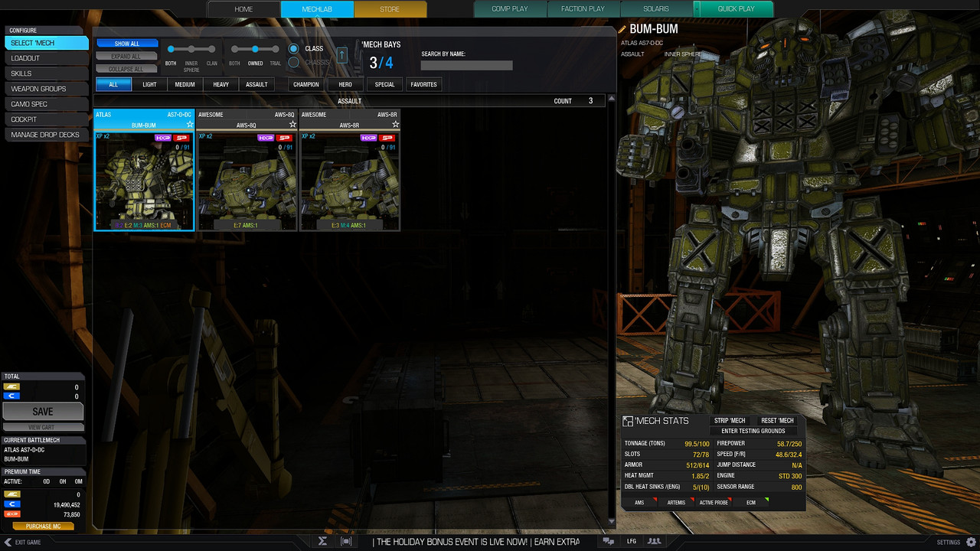Select the Class sorting radio button

click(x=293, y=49)
